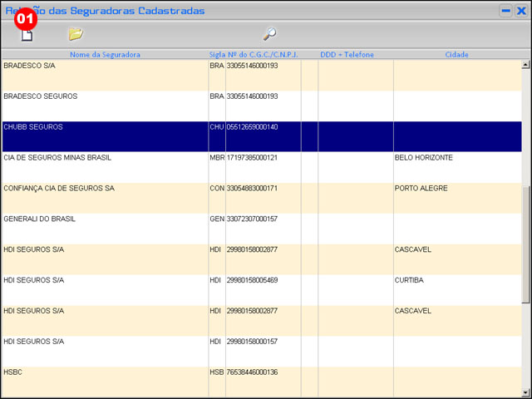Click the vertical scrollbar thumb
The width and height of the screenshot is (532, 399).
point(525,245)
